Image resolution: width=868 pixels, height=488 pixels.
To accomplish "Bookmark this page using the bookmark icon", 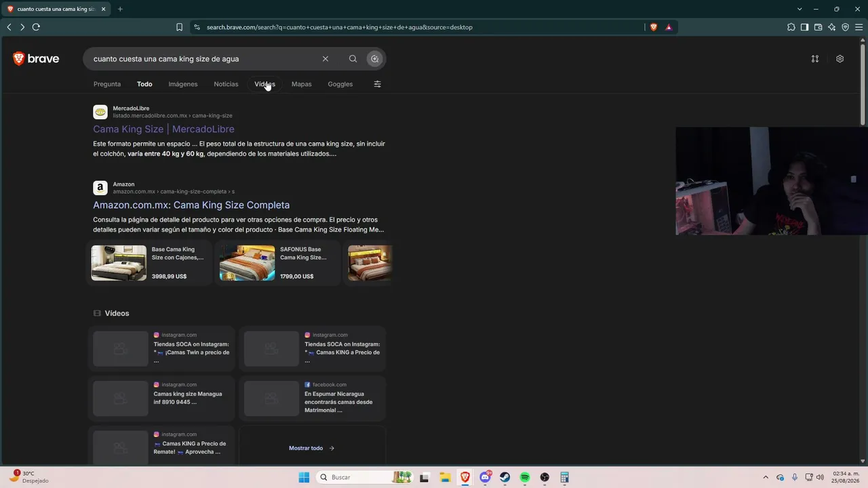I will pyautogui.click(x=179, y=27).
